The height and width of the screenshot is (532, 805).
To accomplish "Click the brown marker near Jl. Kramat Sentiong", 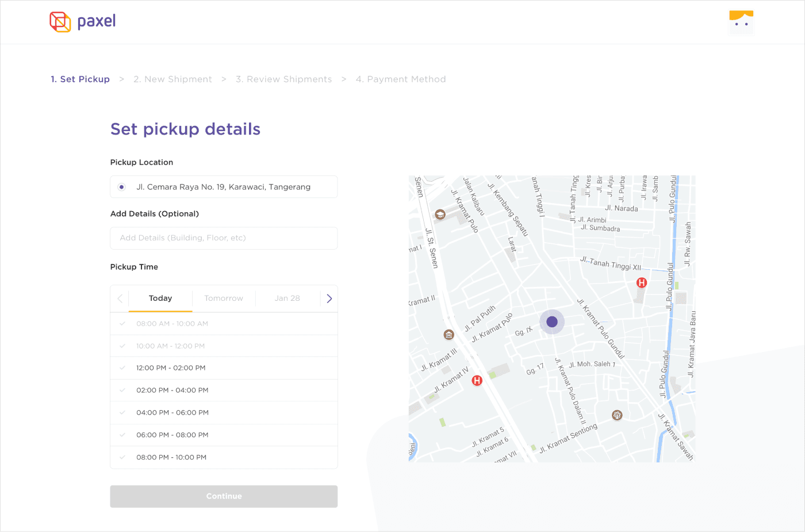I will [617, 415].
